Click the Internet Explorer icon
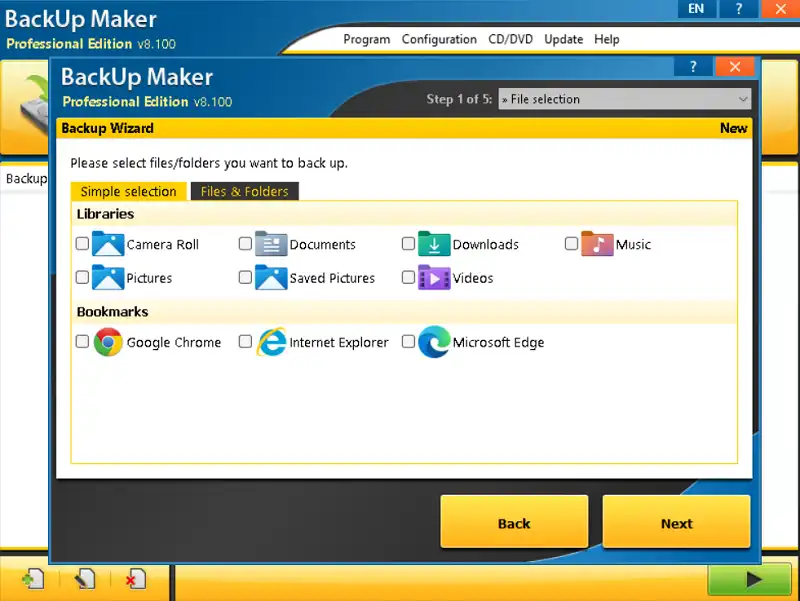Viewport: 800px width, 601px height. 271,342
